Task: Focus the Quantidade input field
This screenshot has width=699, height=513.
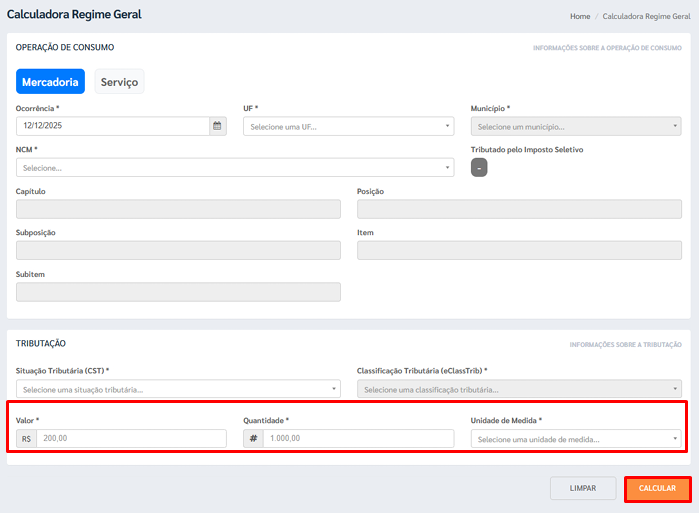Action: [x=358, y=438]
